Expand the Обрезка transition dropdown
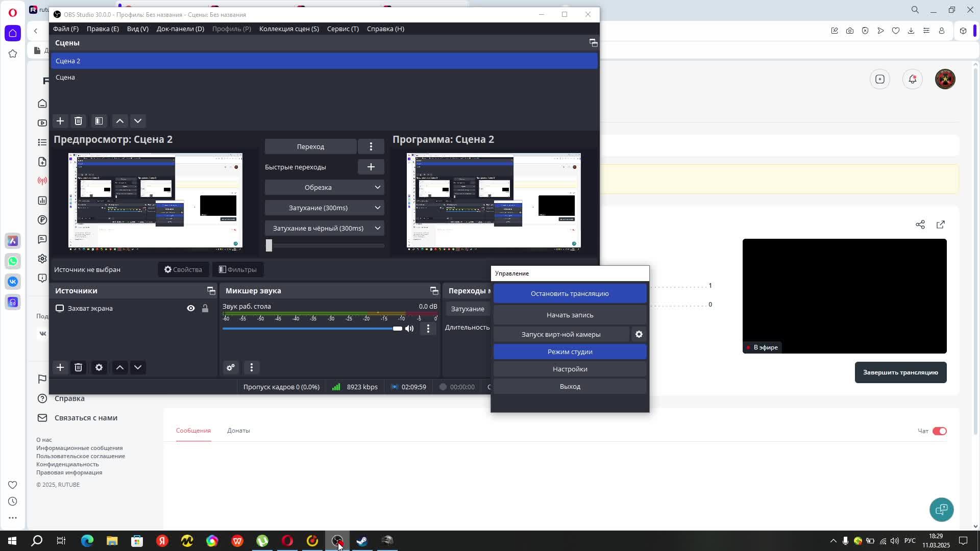This screenshot has height=551, width=980. click(324, 187)
